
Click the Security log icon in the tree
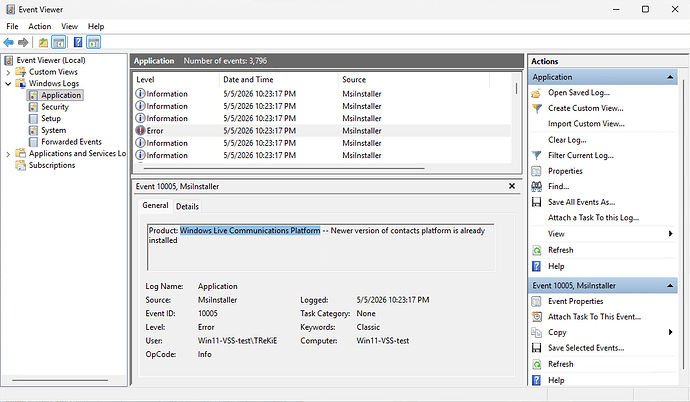click(x=33, y=107)
